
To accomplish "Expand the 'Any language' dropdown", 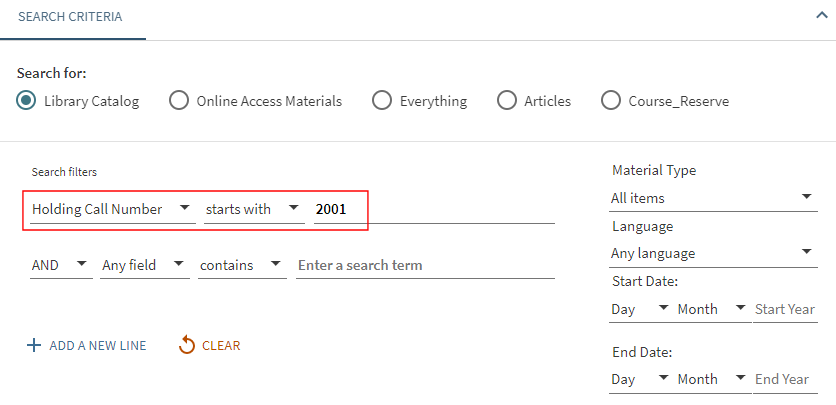I will 712,253.
